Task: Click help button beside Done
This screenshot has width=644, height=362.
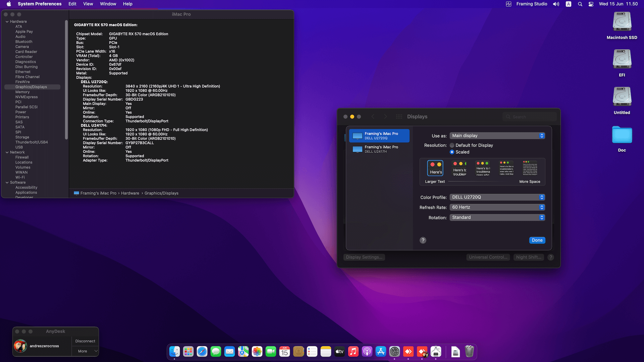Action: [423, 240]
